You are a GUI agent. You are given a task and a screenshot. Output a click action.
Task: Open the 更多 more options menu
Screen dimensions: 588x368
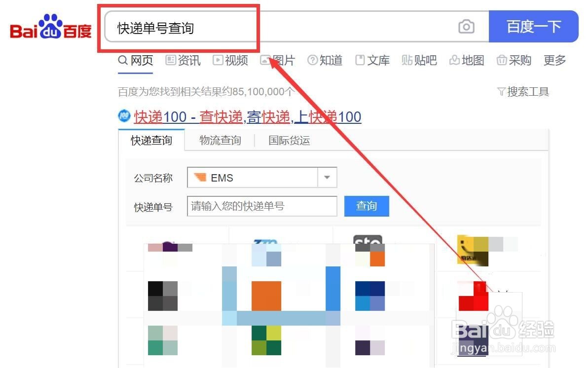pos(554,60)
